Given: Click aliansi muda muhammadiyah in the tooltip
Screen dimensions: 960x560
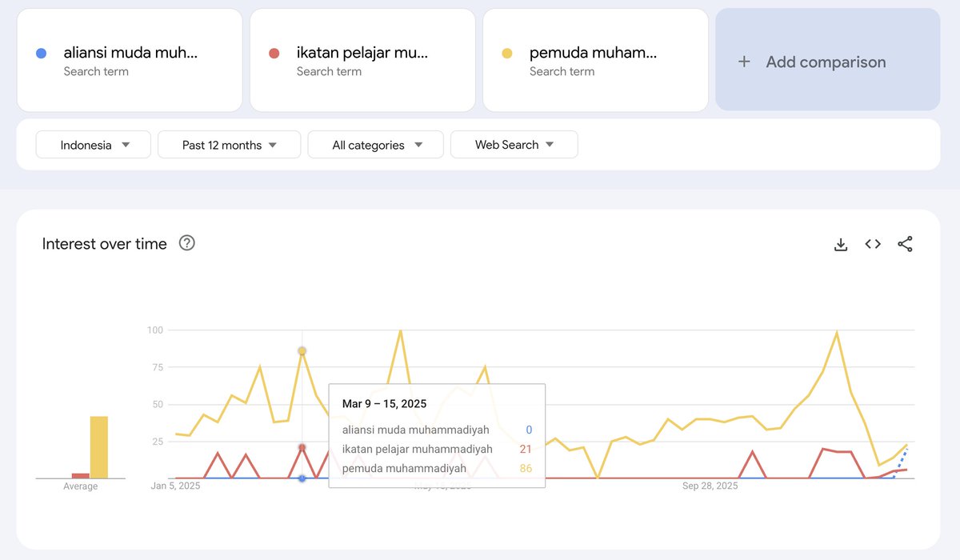Looking at the screenshot, I should coord(416,430).
